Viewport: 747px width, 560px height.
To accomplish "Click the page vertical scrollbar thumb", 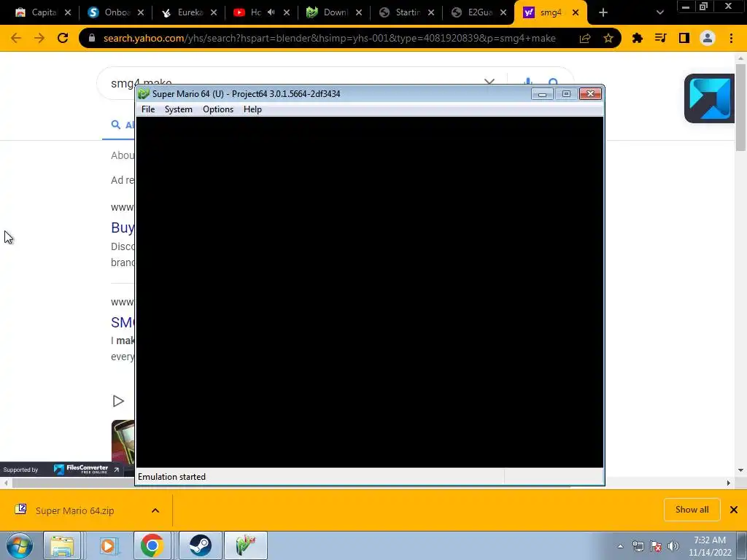I will [x=740, y=107].
